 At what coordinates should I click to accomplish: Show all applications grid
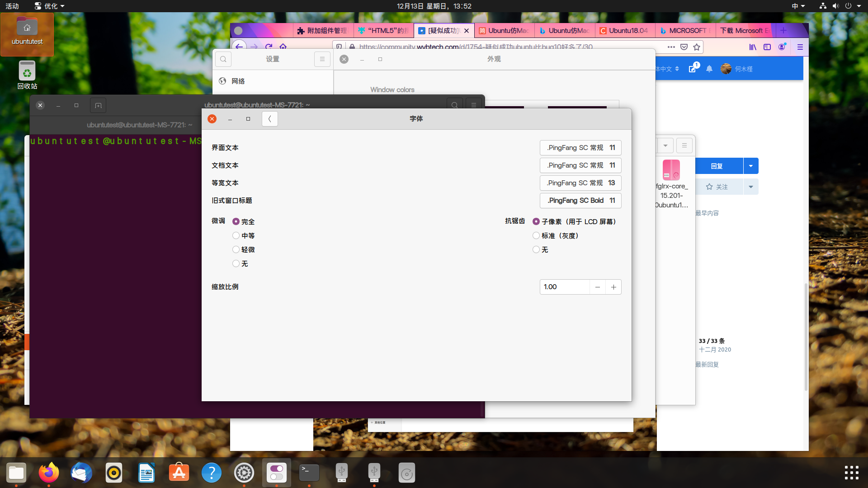(x=851, y=473)
